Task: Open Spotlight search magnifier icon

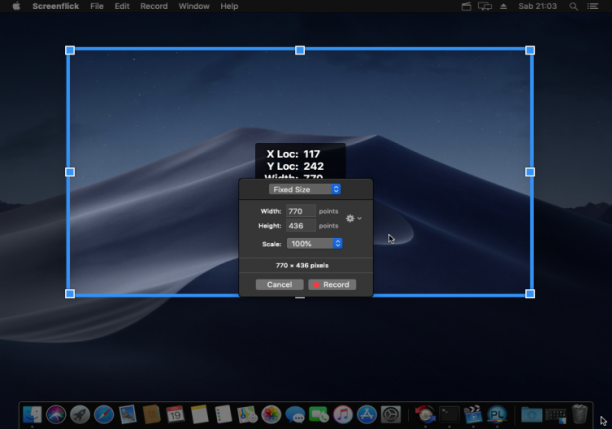Action: (x=573, y=6)
